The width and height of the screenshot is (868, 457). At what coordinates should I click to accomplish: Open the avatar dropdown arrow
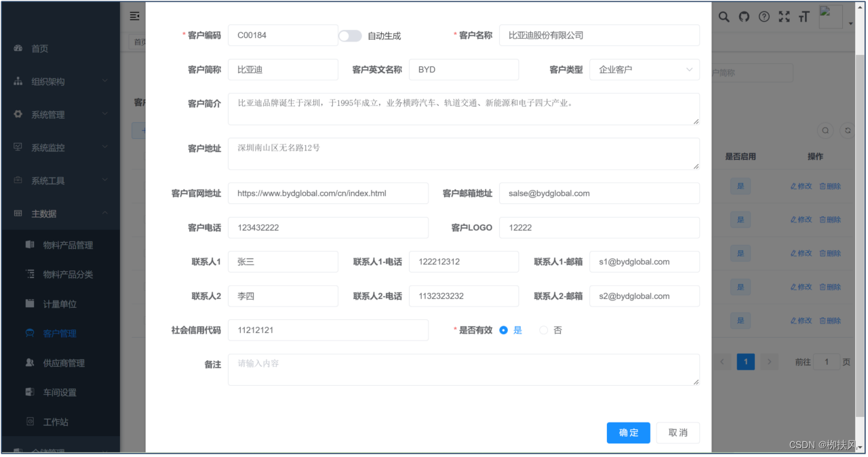click(850, 24)
